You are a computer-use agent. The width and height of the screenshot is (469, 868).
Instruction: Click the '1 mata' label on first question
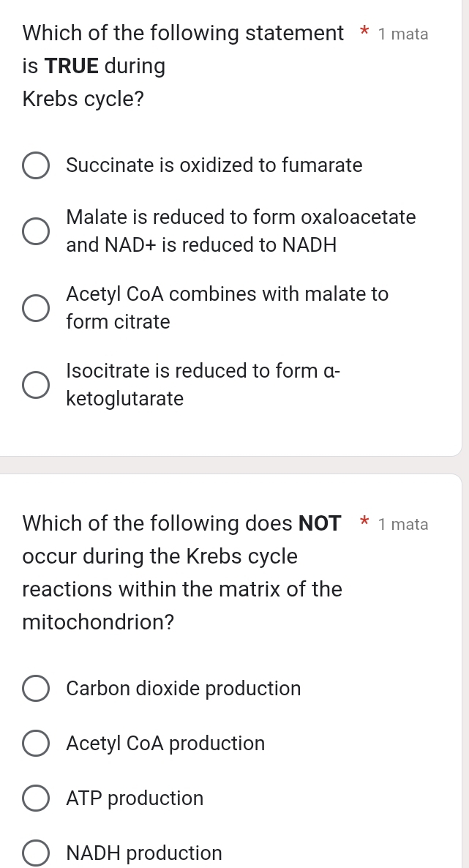click(x=404, y=34)
